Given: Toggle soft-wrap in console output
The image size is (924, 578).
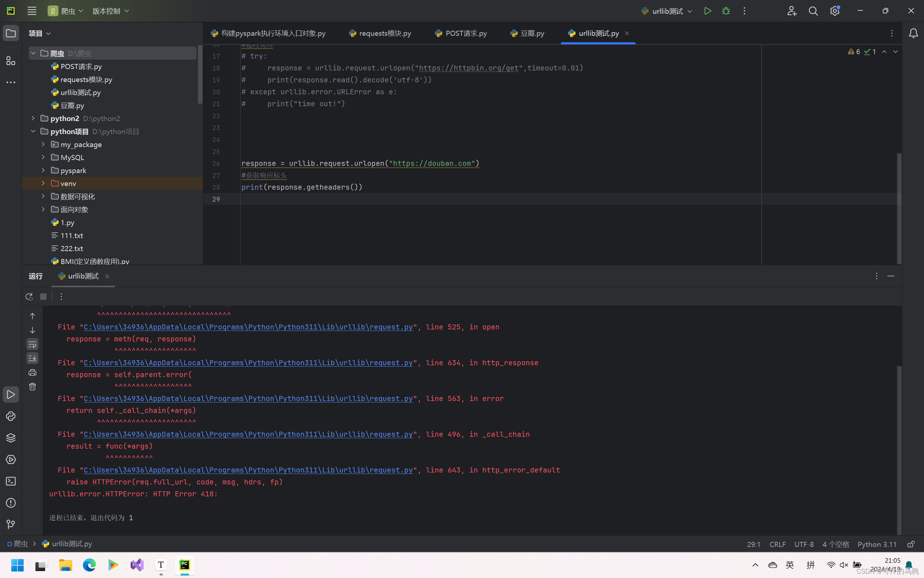Looking at the screenshot, I should coord(32,344).
